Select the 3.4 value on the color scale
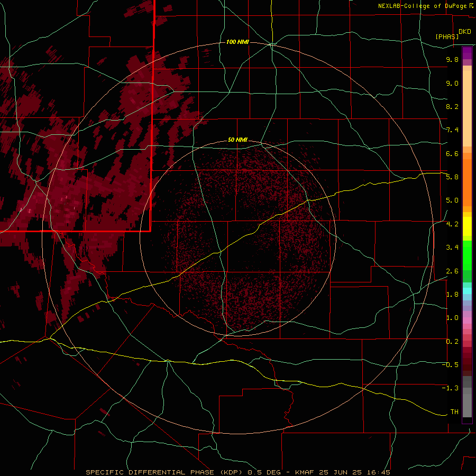 452,248
